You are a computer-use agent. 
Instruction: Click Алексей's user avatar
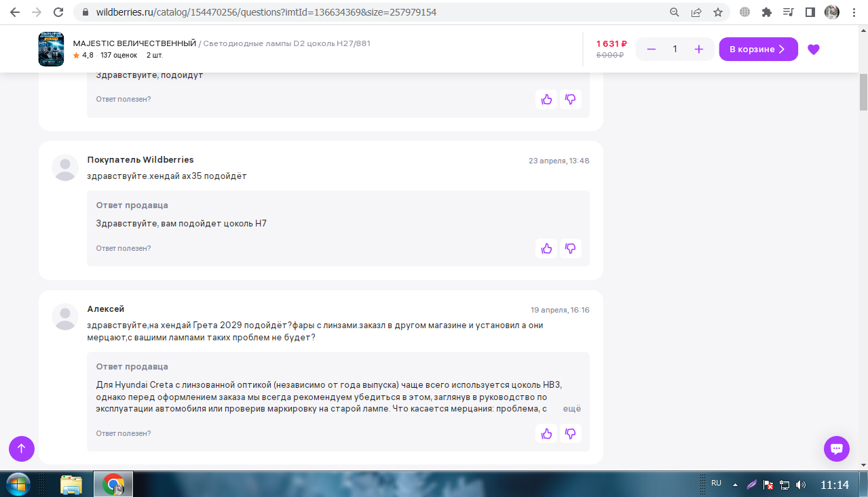(x=65, y=317)
